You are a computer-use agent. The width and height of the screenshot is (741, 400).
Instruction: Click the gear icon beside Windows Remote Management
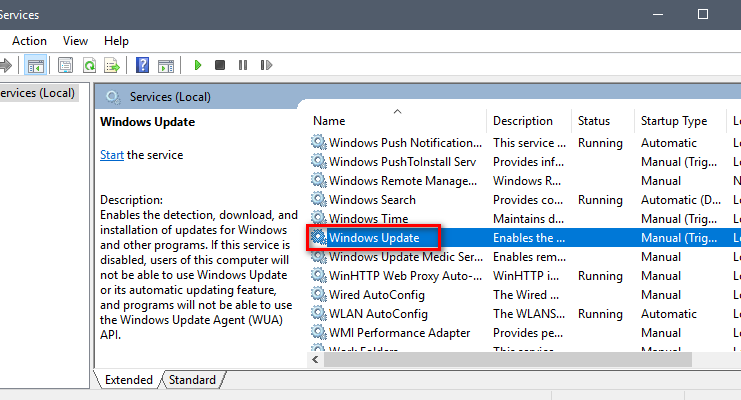pos(319,180)
